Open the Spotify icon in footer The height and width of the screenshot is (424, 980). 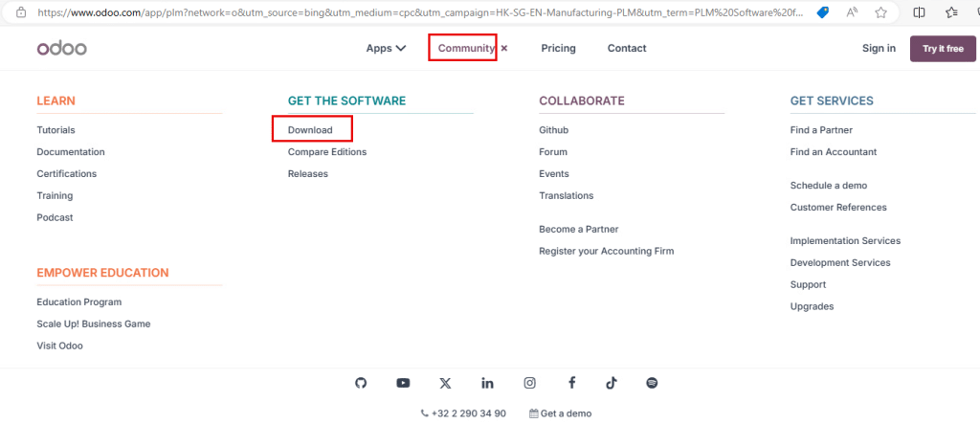tap(652, 384)
